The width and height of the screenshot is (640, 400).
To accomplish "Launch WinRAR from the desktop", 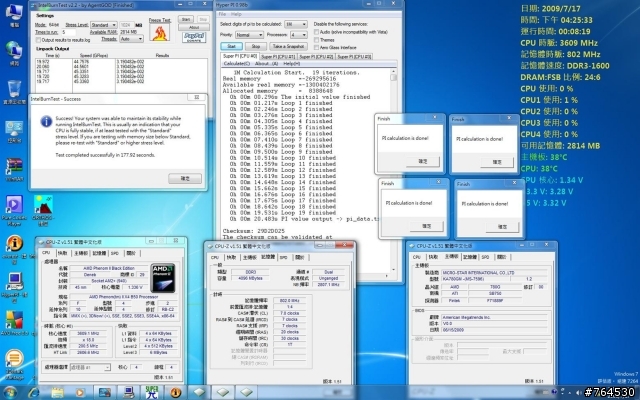I will (14, 169).
